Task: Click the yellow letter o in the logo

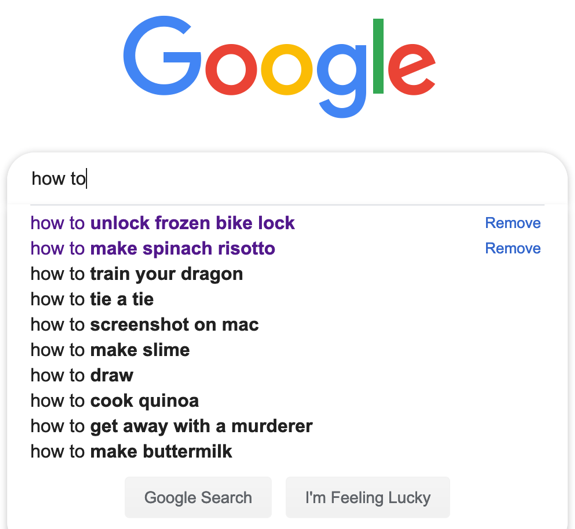Action: (286, 69)
